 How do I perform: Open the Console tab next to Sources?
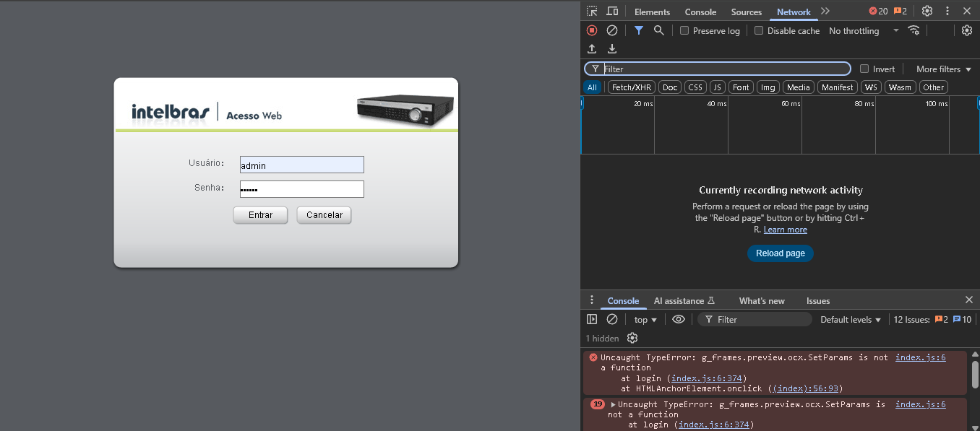point(700,12)
